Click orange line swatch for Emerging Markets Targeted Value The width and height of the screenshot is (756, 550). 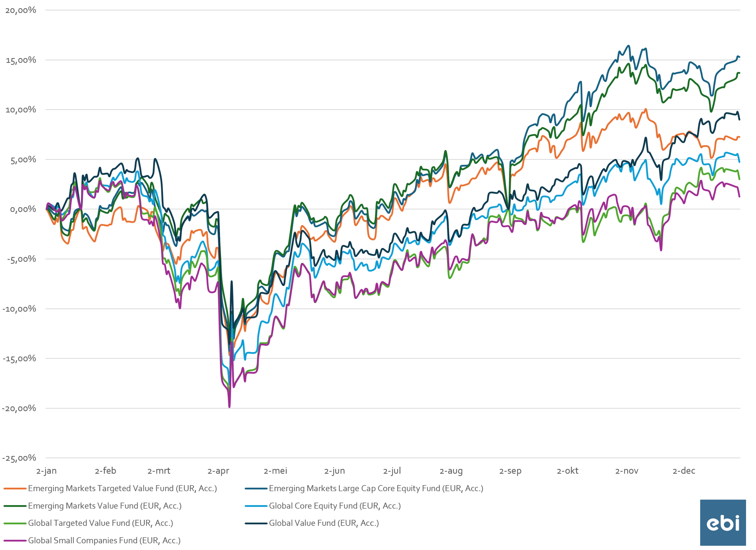click(15, 489)
